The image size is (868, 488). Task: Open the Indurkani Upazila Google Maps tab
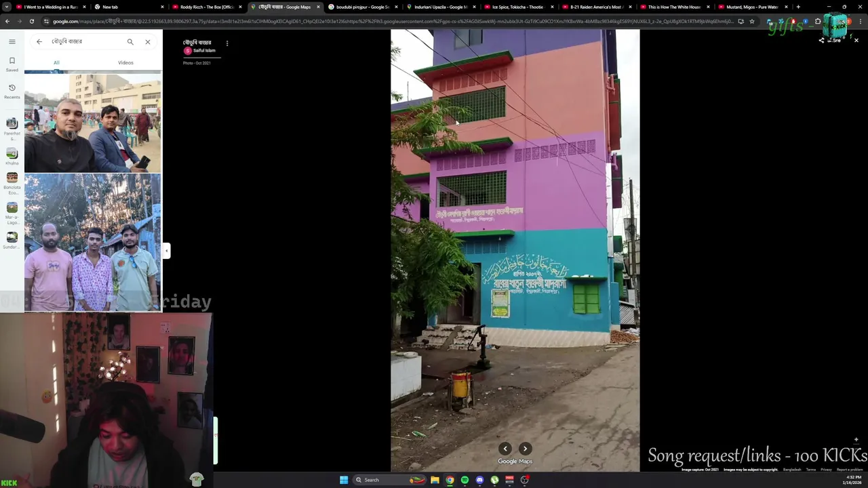tap(441, 7)
